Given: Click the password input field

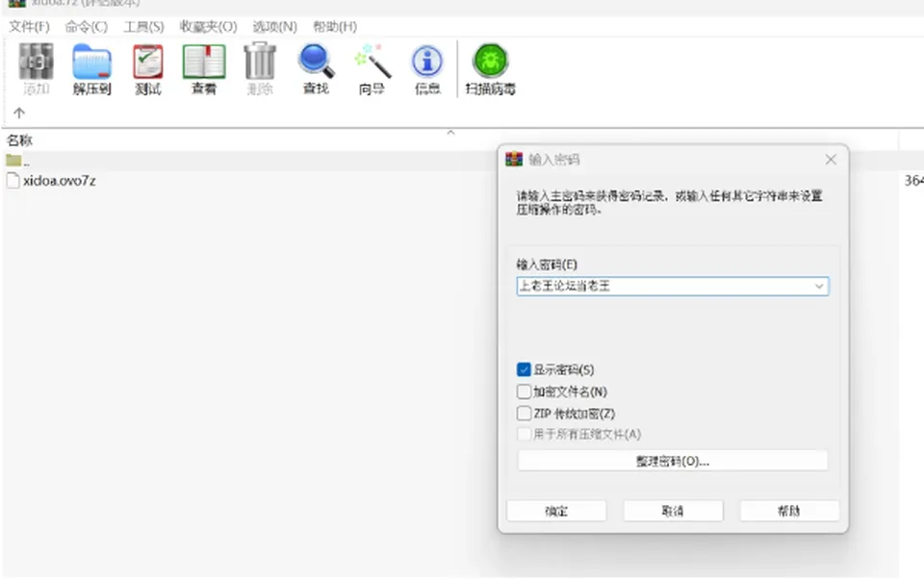Looking at the screenshot, I should pos(673,287).
